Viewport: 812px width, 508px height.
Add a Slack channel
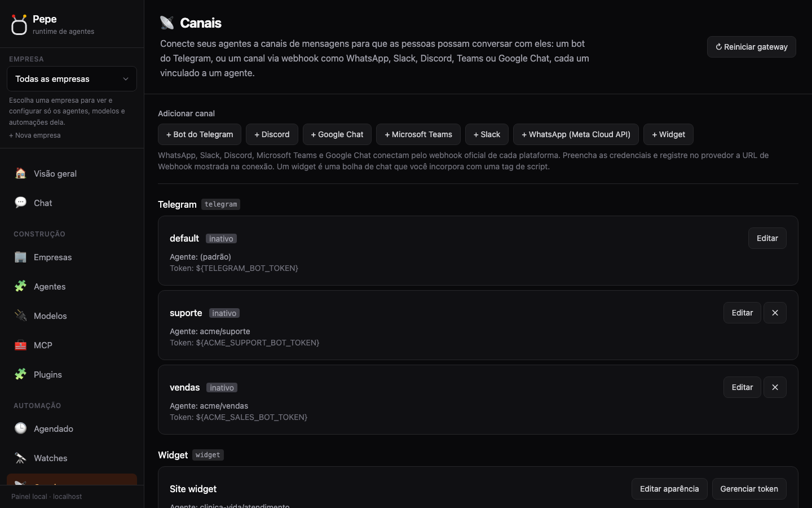click(487, 134)
